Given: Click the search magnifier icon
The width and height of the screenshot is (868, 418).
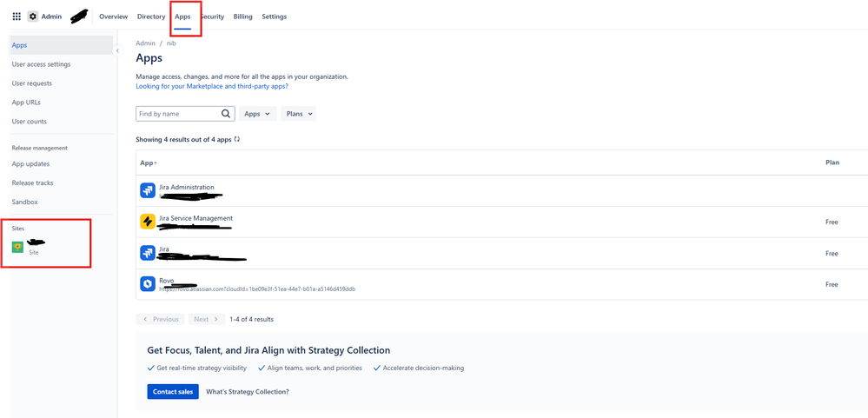Looking at the screenshot, I should tap(226, 114).
